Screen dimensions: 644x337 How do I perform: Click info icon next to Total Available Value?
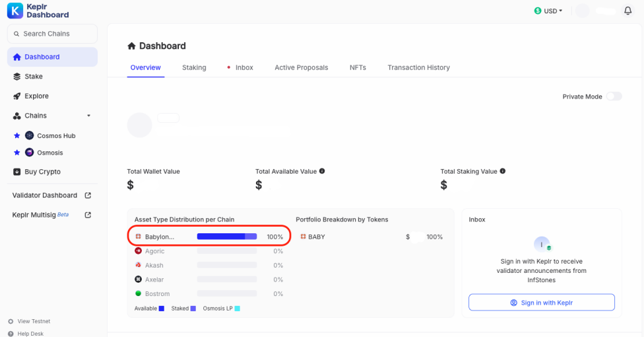322,171
